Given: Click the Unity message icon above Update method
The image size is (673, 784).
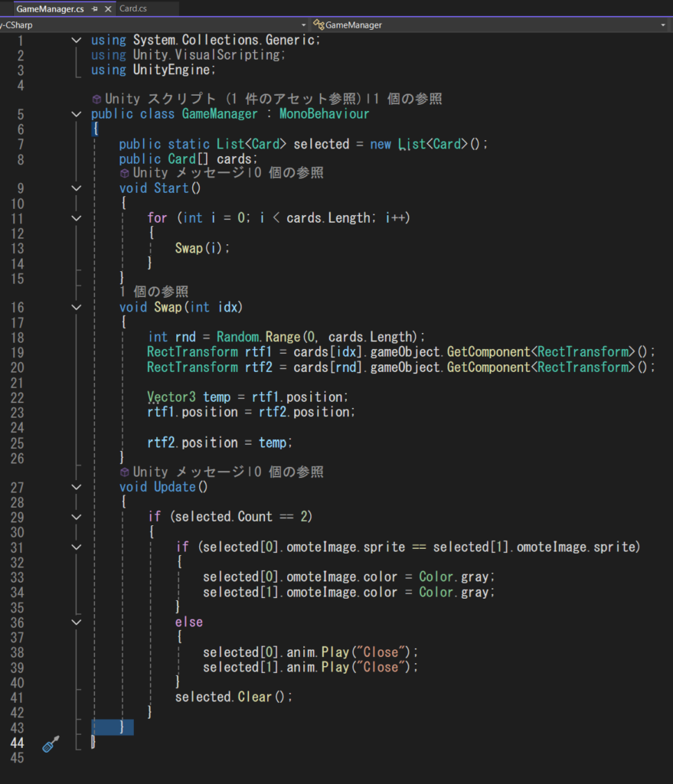Looking at the screenshot, I should (125, 472).
